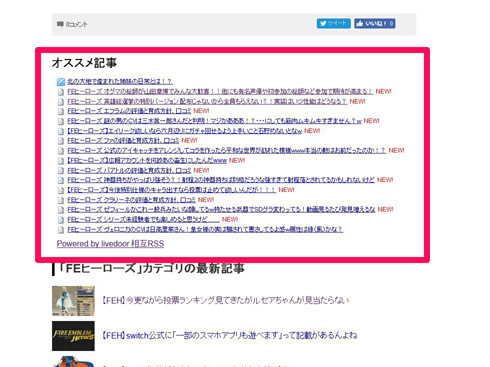Screen dimensions: 490x367
Task: Click the blue pencil icon beside 北の大地 link
Action: (61, 82)
